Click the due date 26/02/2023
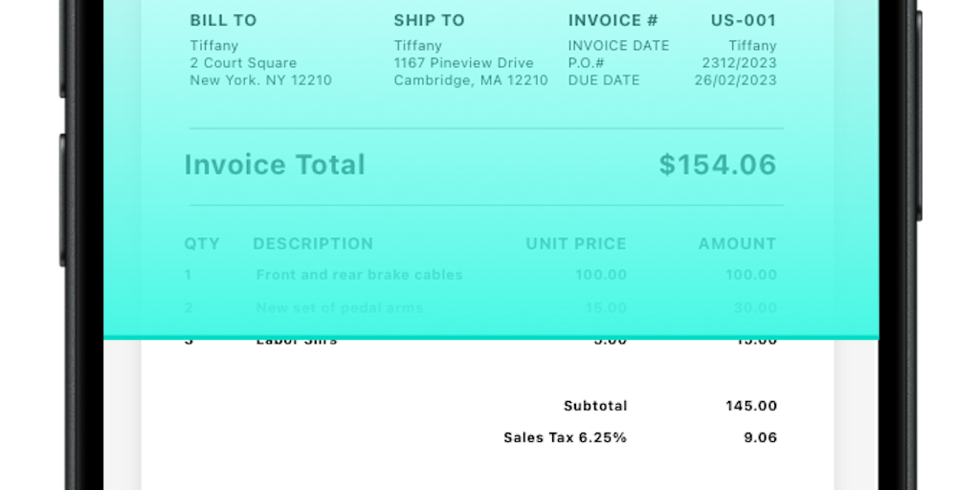The image size is (980, 490). [x=735, y=80]
